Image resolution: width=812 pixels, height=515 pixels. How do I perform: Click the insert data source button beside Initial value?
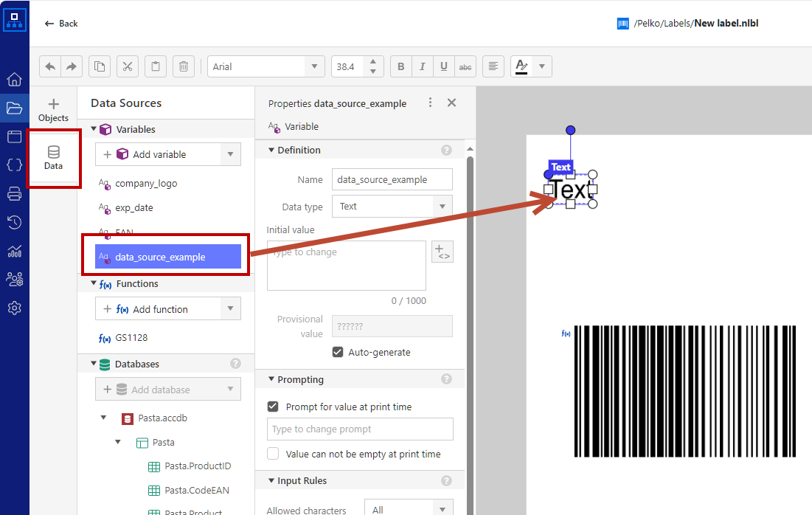[x=443, y=252]
